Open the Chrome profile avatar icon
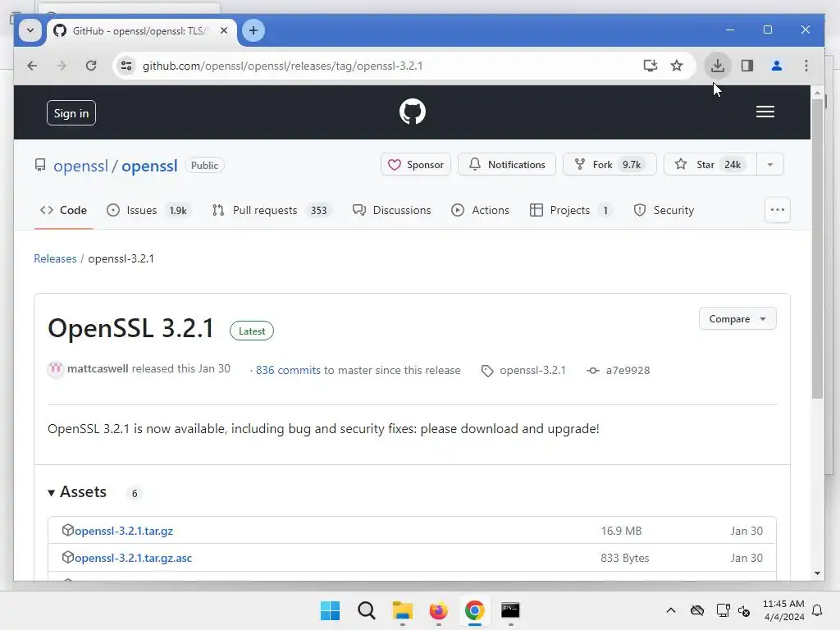This screenshot has width=840, height=630. [x=776, y=66]
